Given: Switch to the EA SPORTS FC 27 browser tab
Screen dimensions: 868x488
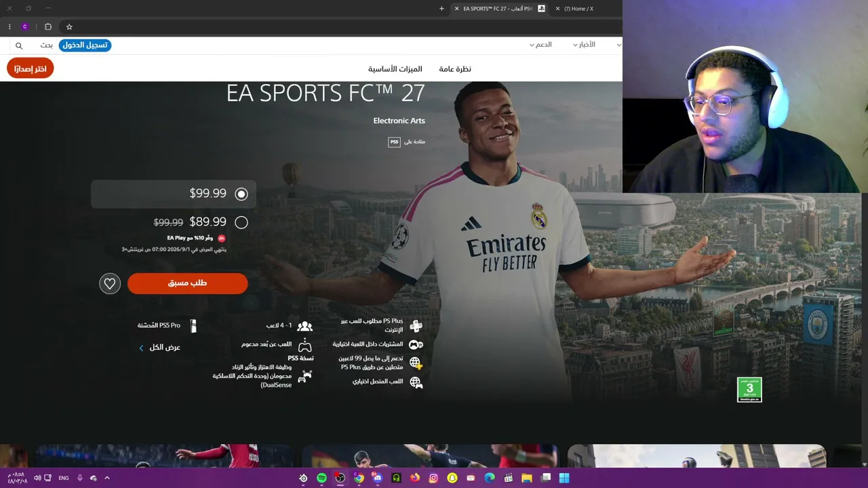Looking at the screenshot, I should (498, 9).
